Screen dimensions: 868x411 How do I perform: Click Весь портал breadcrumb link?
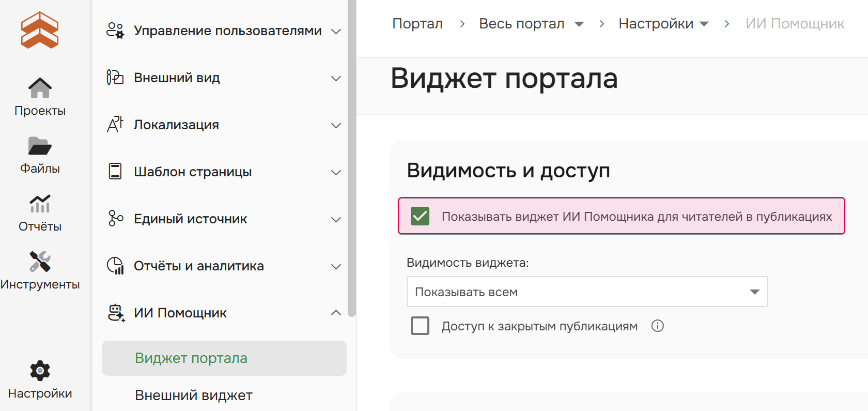521,24
